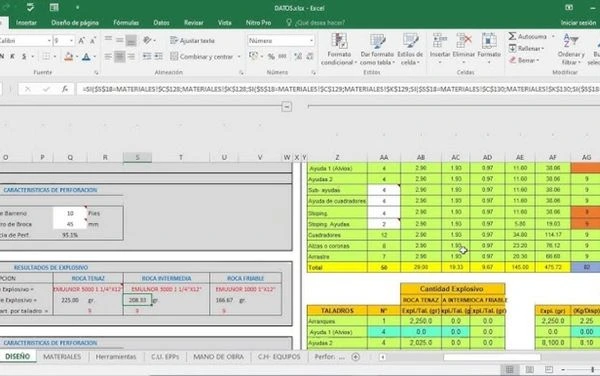Expand the Autosuma dropdown arrow
Viewport: 600px width, 376px height.
[553, 37]
